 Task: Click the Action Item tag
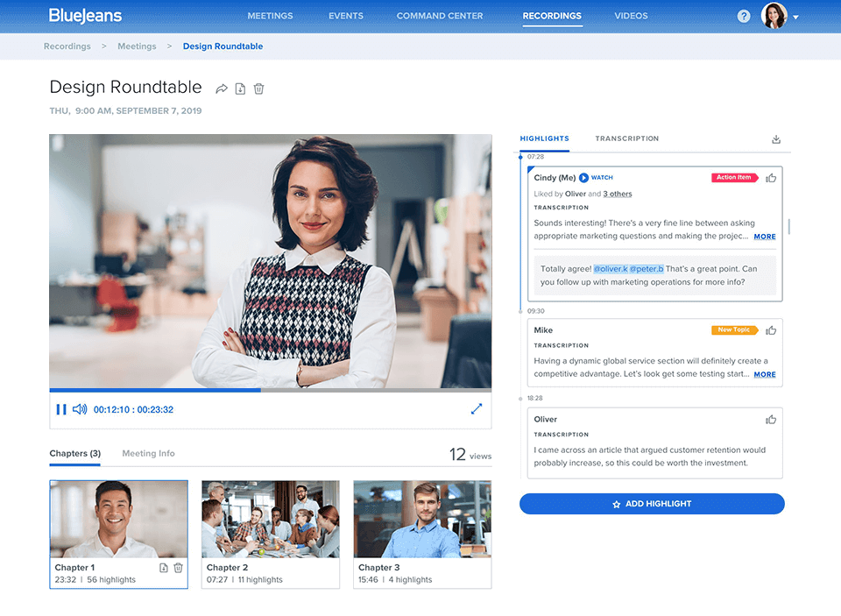[734, 178]
